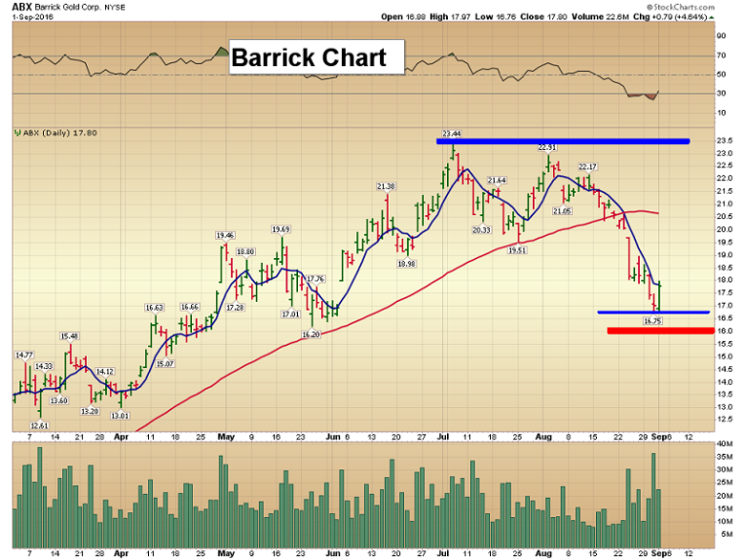Click the candlestick legend icon before ABX (Daily)

point(18,133)
